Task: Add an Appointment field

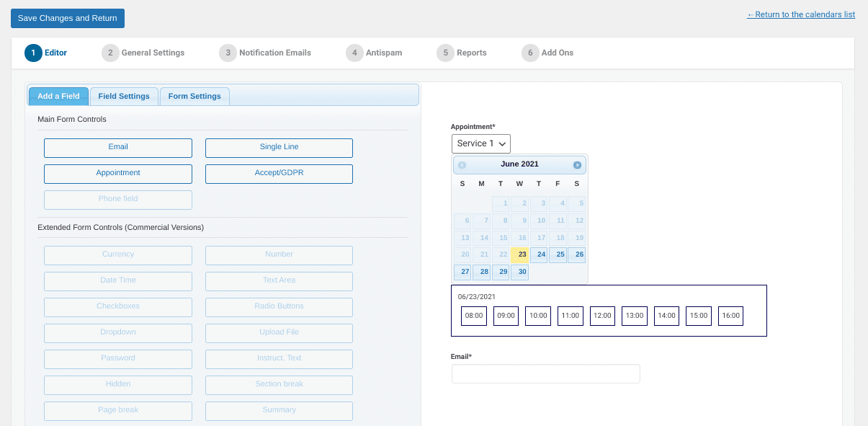Action: [x=118, y=174]
